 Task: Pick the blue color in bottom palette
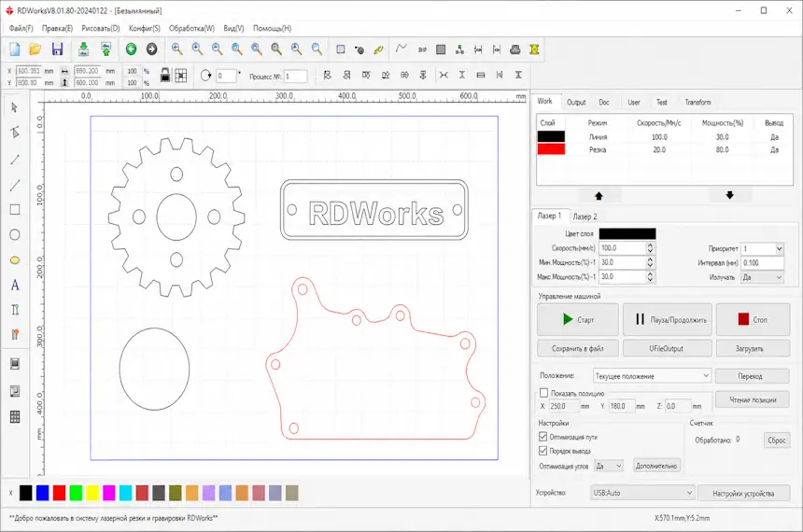pyautogui.click(x=43, y=493)
